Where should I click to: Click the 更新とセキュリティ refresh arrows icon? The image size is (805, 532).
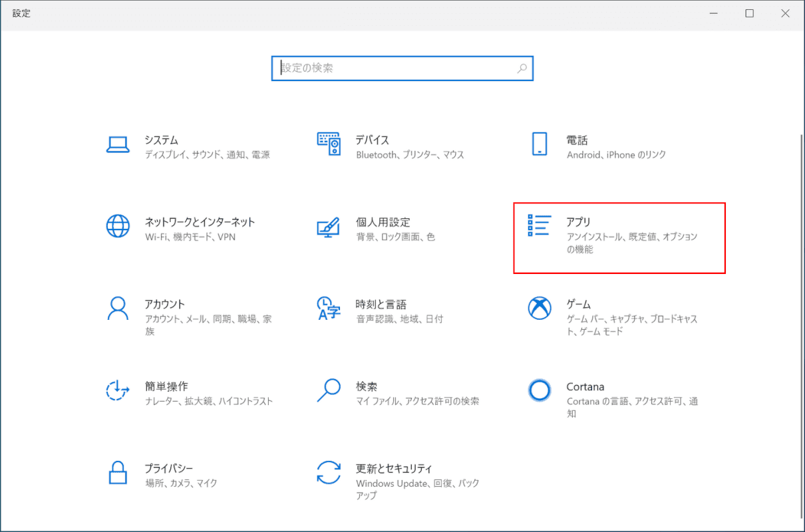[329, 472]
